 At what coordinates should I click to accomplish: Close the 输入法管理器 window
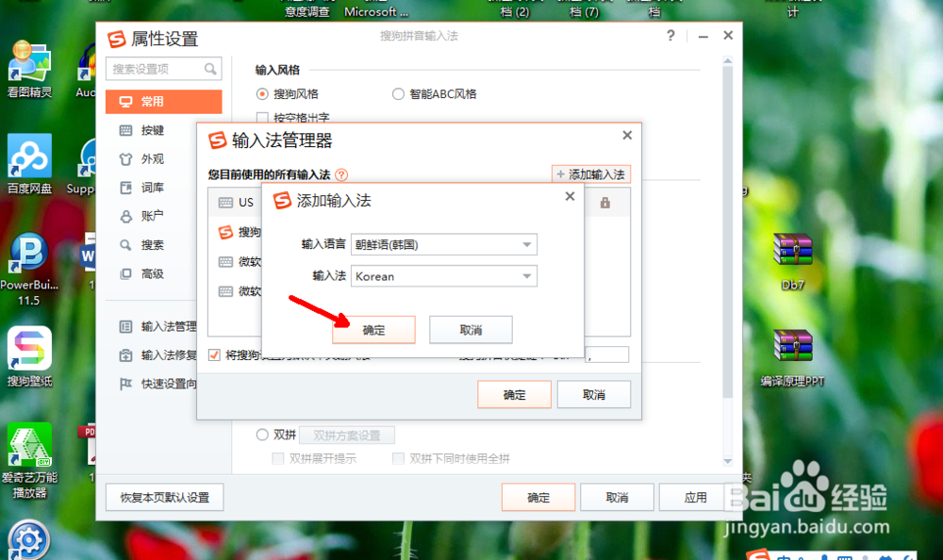point(627,136)
